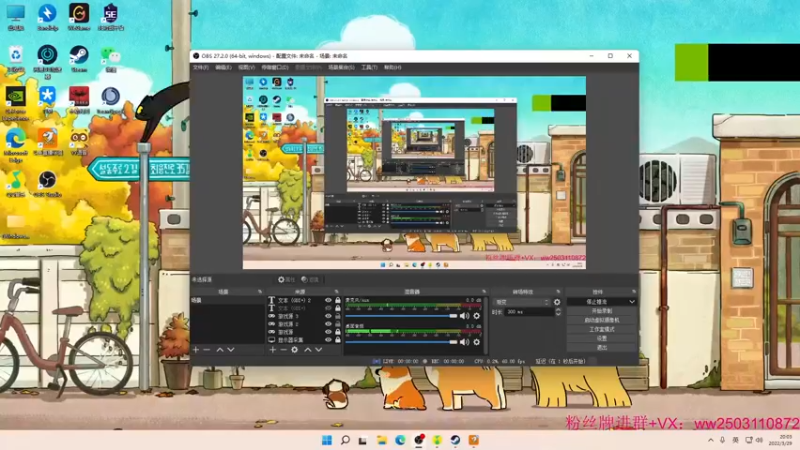The image size is (800, 450).
Task: Open the 视图(V) menu
Action: coord(246,67)
